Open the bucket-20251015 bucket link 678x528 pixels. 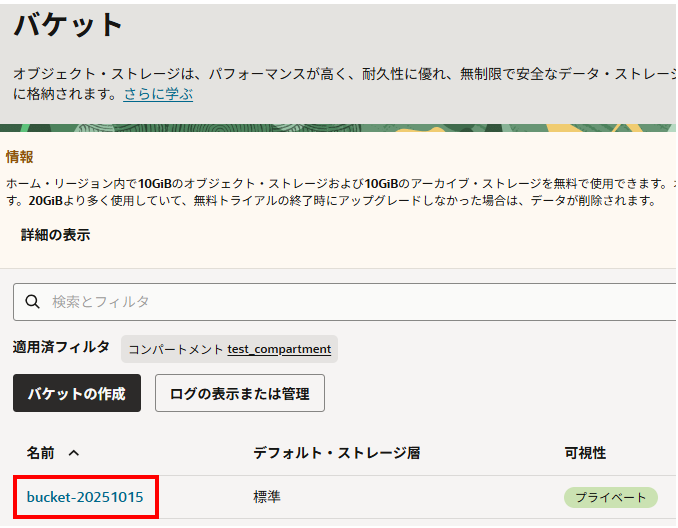(85, 497)
